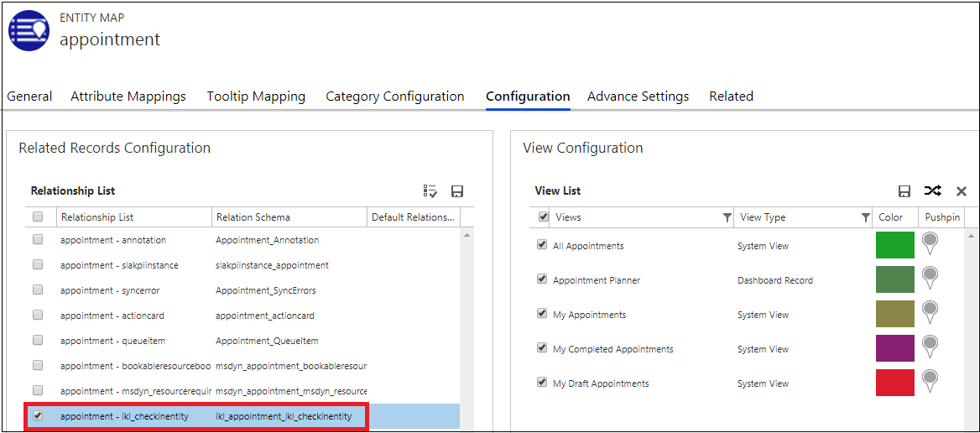This screenshot has height=433, width=980.
Task: Change the olive My Appointments color swatch
Action: (895, 314)
